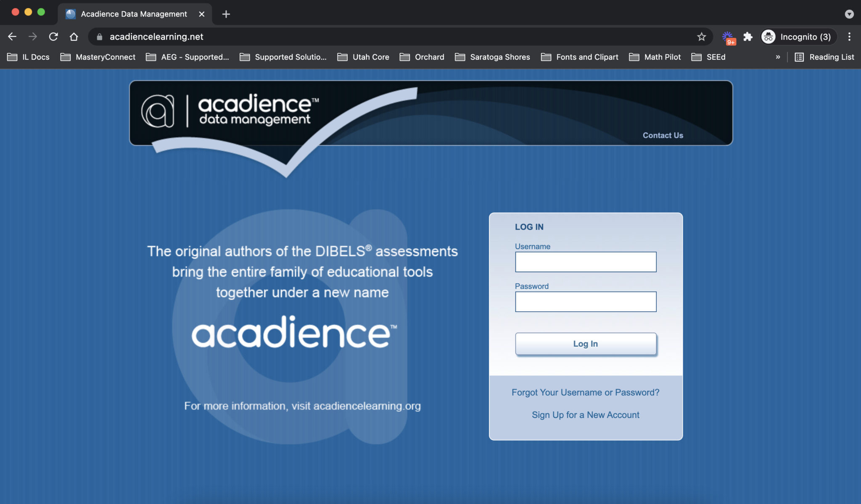Click the lock icon in address bar
The width and height of the screenshot is (861, 504).
coord(99,37)
